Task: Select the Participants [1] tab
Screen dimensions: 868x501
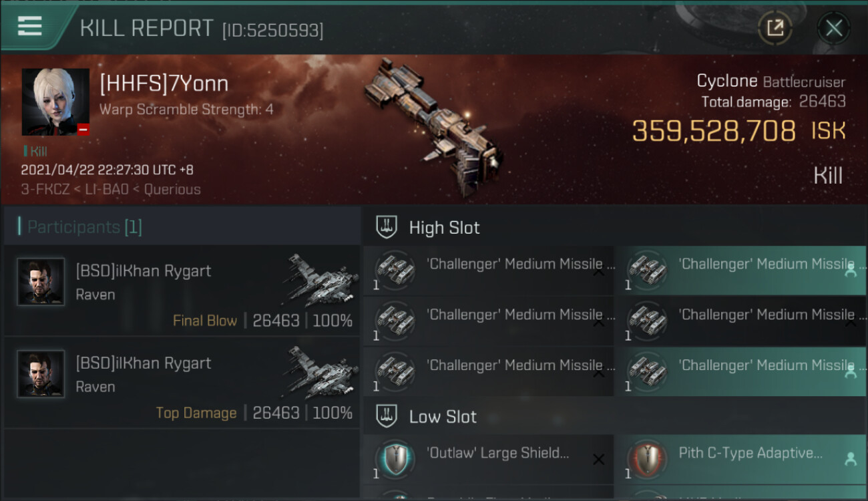Action: click(84, 226)
